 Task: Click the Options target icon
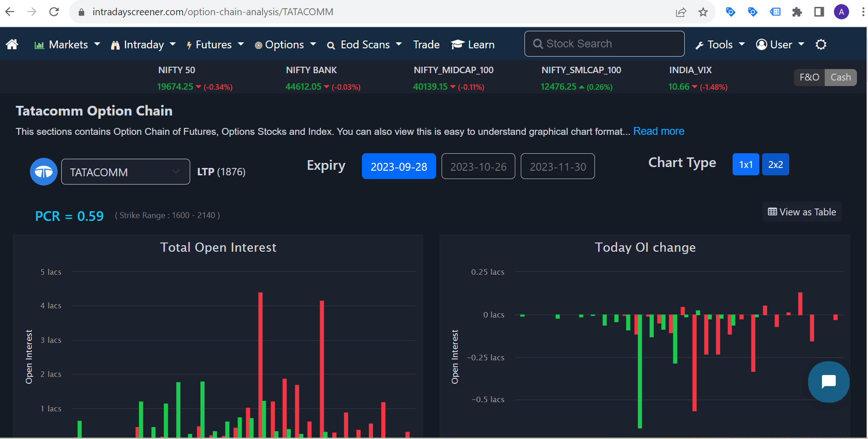[259, 44]
